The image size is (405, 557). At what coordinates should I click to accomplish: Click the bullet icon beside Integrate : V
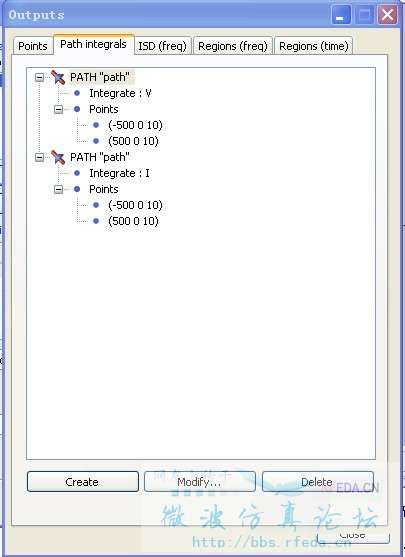point(77,93)
